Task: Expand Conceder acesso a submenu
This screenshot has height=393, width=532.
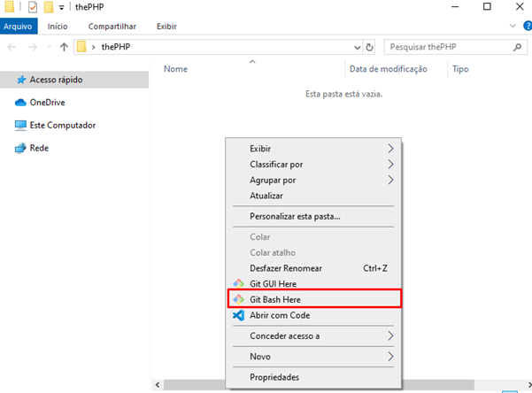Action: point(390,336)
